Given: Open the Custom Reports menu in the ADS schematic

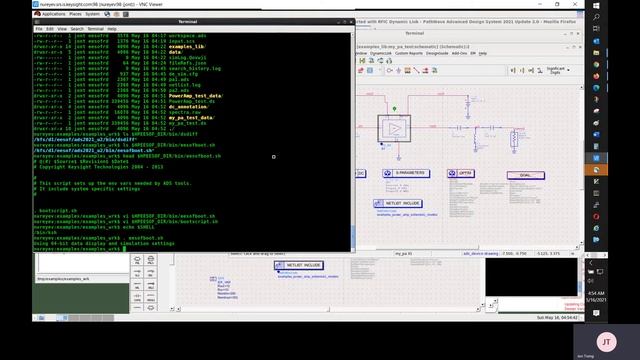Looking at the screenshot, I should point(409,53).
